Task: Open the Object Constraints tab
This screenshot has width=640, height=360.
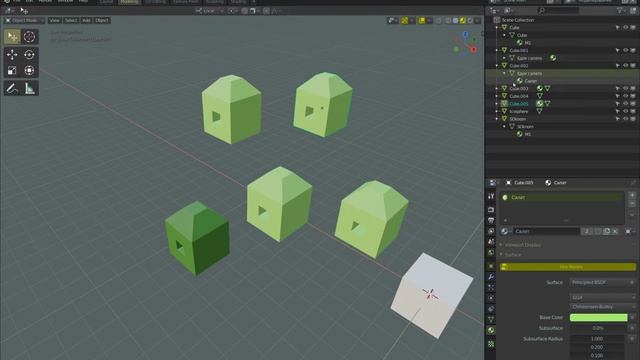Action: coord(491,309)
